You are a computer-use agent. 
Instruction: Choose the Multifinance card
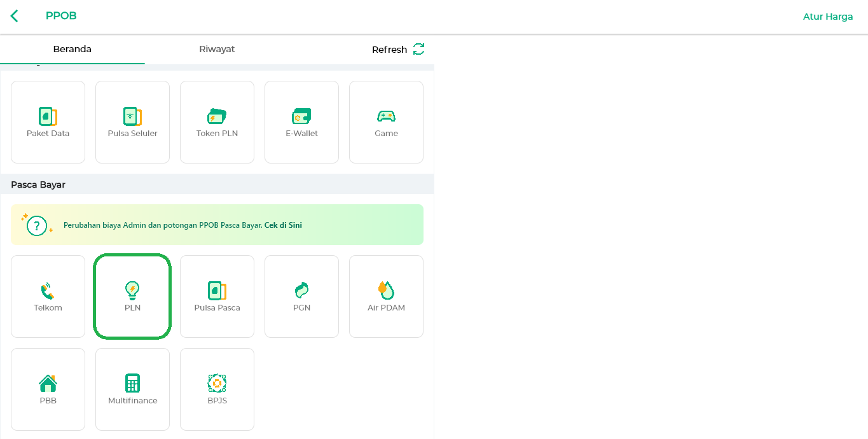(132, 389)
